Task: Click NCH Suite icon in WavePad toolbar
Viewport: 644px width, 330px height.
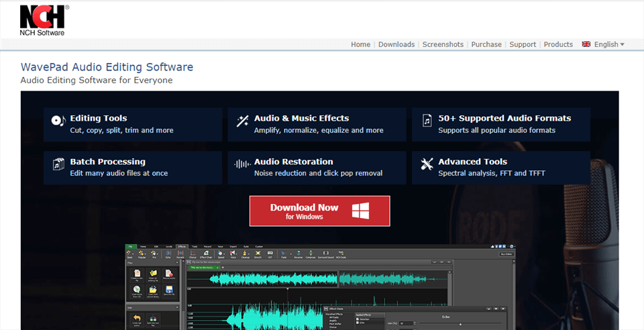Action: (x=341, y=254)
